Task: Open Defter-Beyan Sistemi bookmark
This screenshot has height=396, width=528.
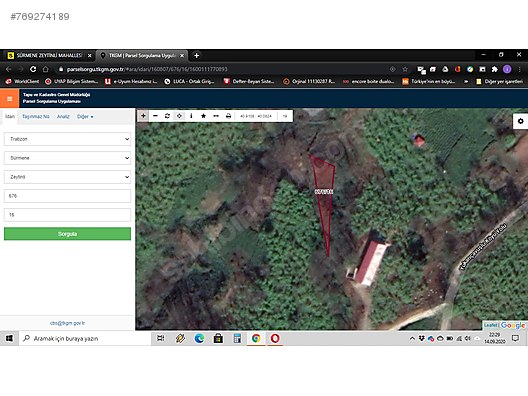Action: pyautogui.click(x=249, y=81)
